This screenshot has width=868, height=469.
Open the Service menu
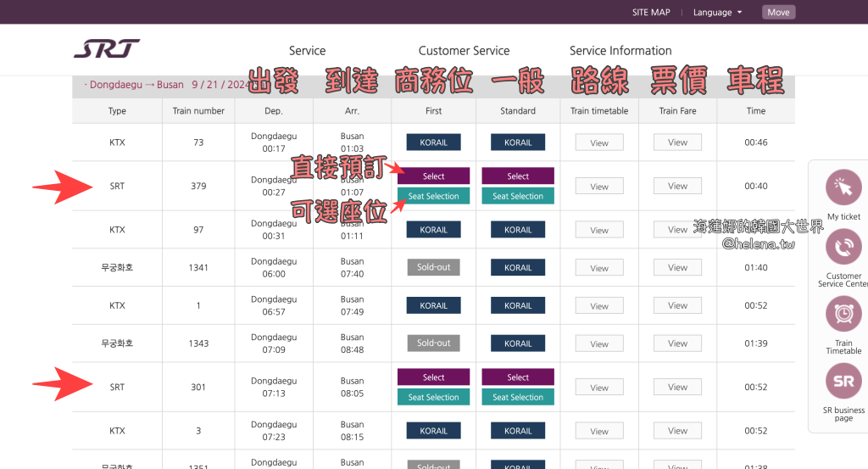coord(307,51)
